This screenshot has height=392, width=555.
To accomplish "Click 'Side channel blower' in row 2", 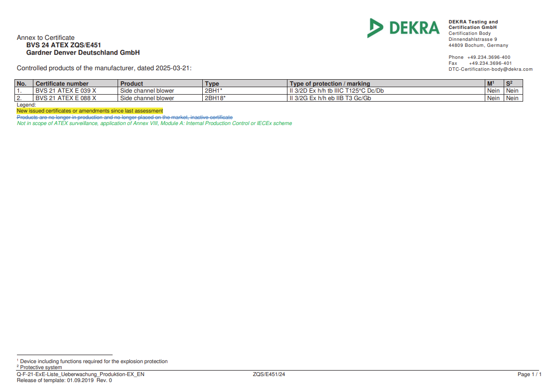I will (160, 98).
